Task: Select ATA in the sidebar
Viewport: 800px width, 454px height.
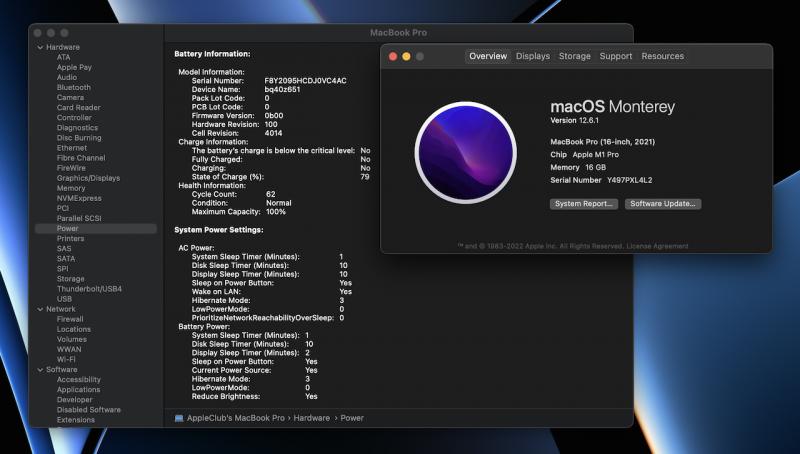Action: point(64,57)
